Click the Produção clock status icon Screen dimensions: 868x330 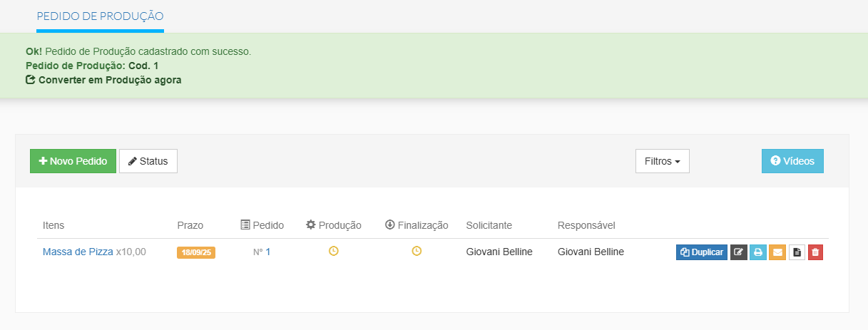(333, 252)
